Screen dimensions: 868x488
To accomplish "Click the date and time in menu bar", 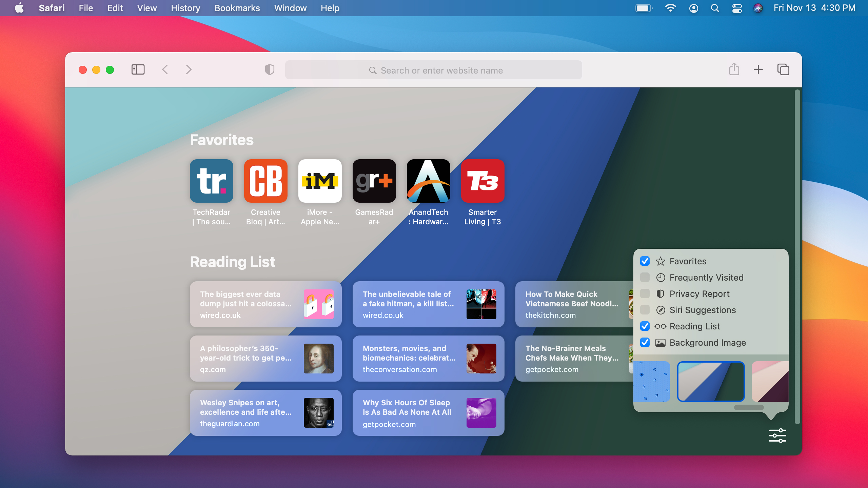I will coord(814,8).
